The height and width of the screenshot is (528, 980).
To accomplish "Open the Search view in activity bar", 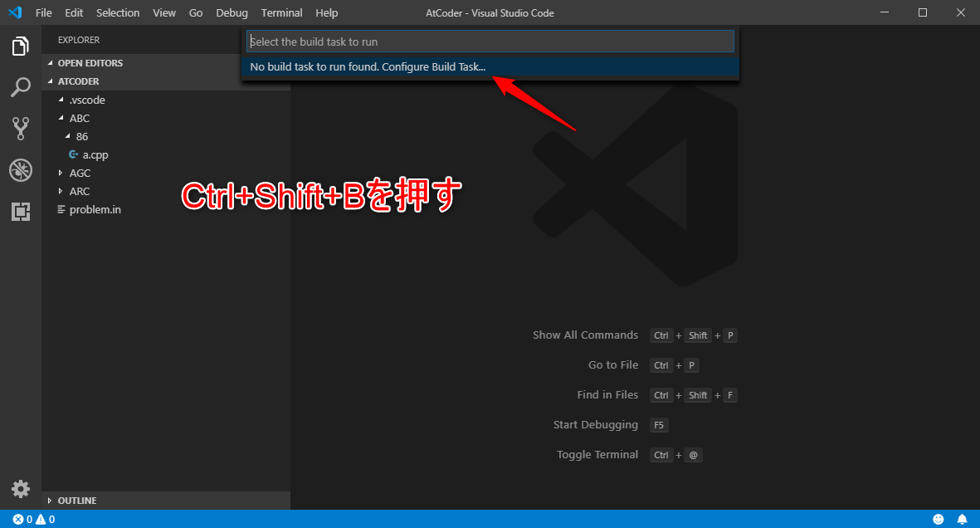I will click(x=20, y=87).
